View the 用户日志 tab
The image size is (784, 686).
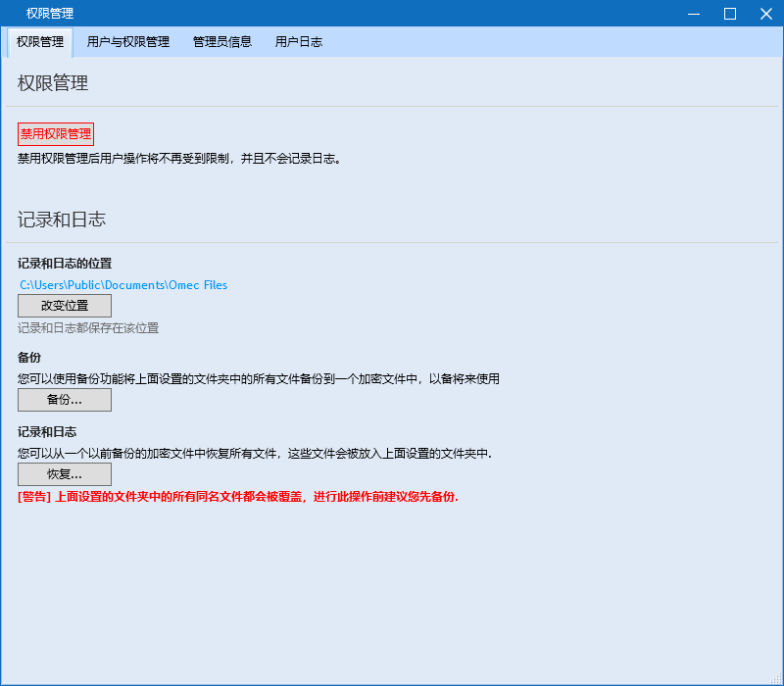pyautogui.click(x=298, y=42)
